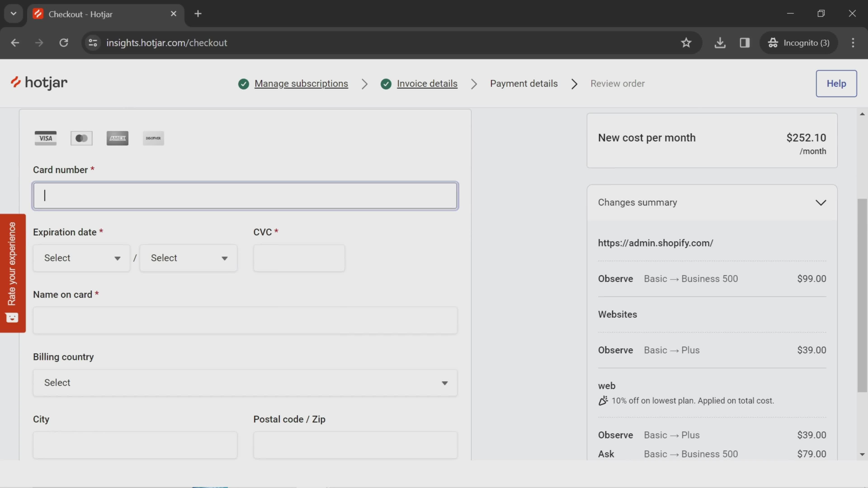Click the Manage subscriptions checkmark icon

point(243,83)
